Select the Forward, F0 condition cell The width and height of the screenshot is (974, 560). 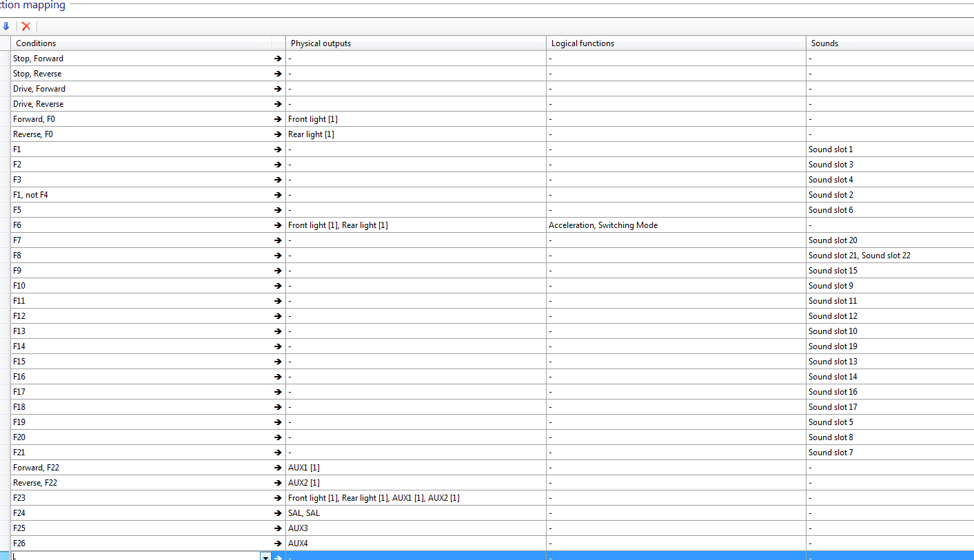138,119
